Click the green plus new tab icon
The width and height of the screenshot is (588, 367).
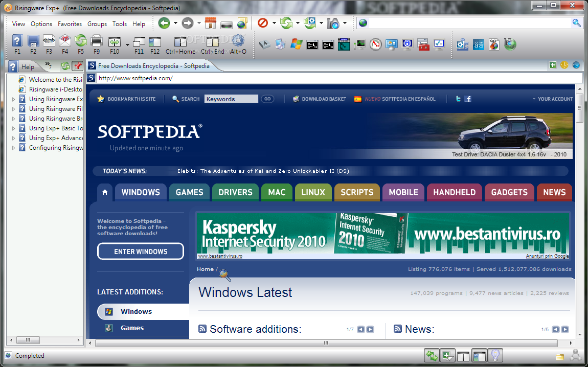pyautogui.click(x=552, y=65)
